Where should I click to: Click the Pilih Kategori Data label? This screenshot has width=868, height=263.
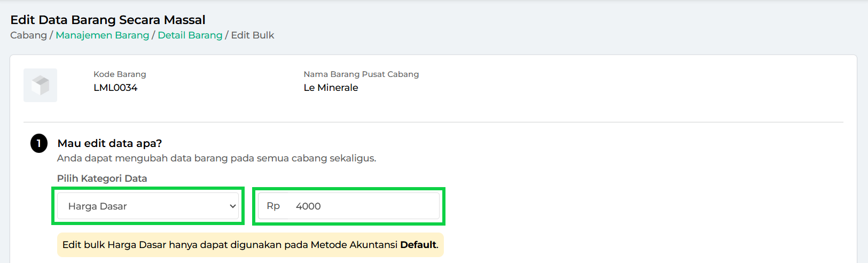tap(102, 179)
